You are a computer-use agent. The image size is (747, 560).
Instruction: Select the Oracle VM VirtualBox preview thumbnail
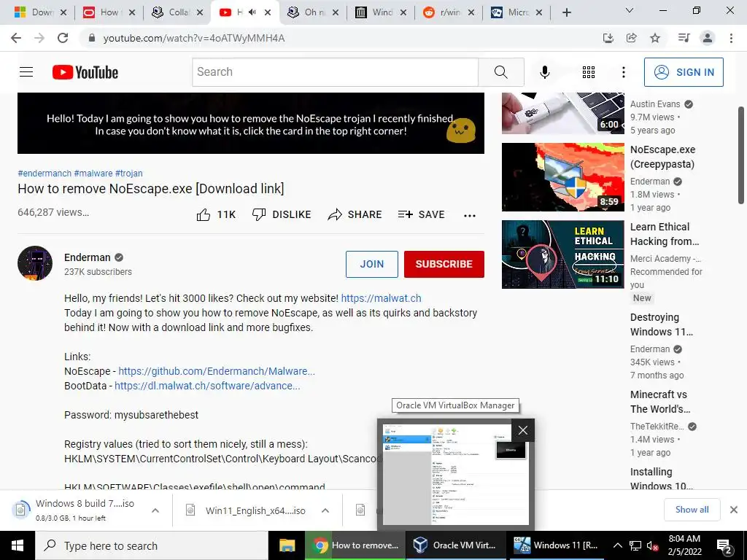click(455, 474)
